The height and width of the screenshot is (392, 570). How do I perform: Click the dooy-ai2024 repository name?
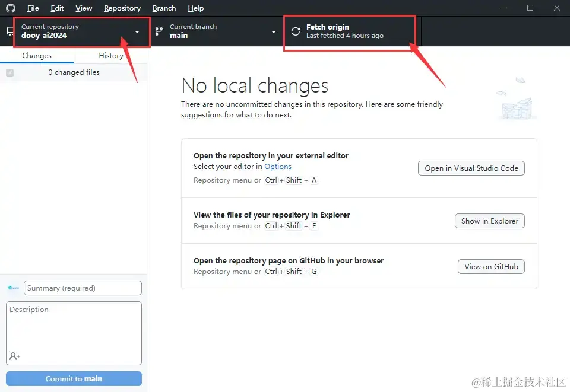tap(43, 36)
